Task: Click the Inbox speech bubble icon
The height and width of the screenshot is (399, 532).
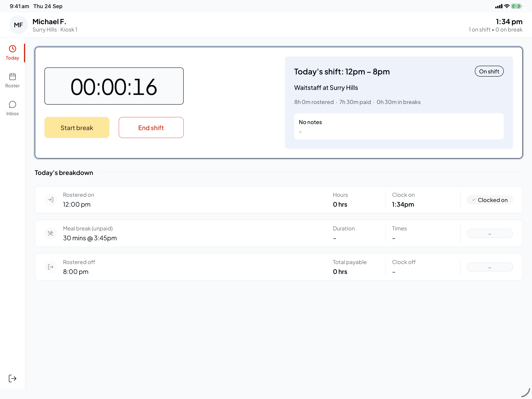Action: tap(13, 104)
